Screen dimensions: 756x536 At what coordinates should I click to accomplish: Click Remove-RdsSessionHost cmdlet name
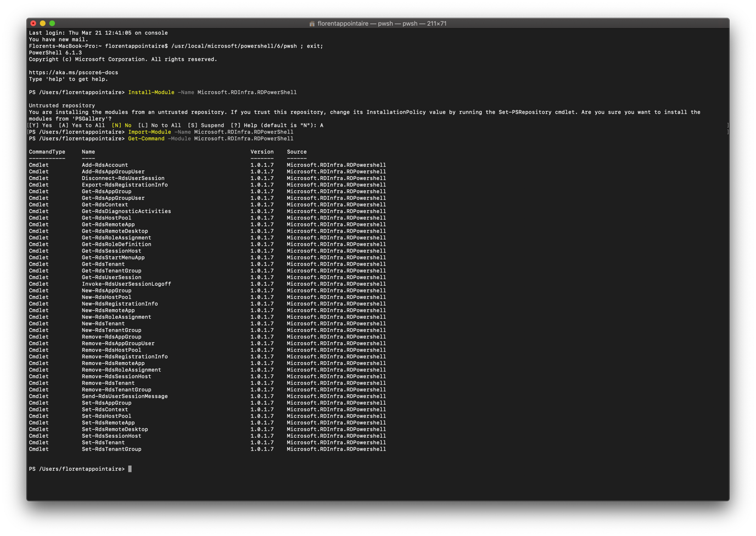[116, 376]
